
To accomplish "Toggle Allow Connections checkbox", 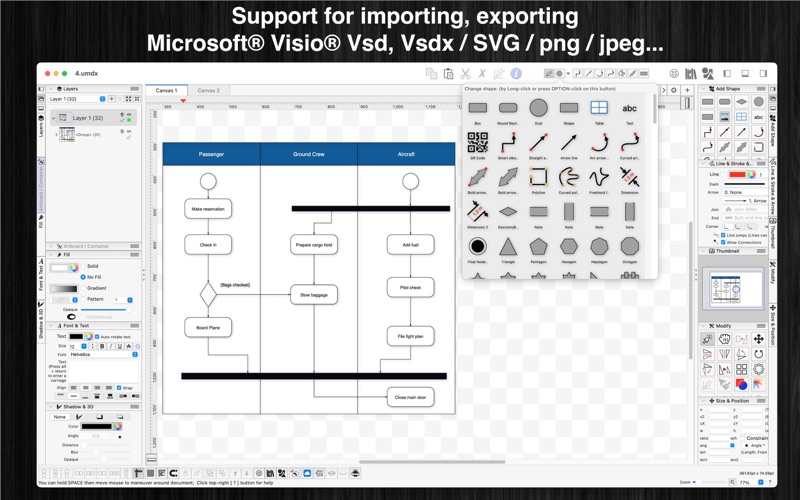I will (723, 242).
